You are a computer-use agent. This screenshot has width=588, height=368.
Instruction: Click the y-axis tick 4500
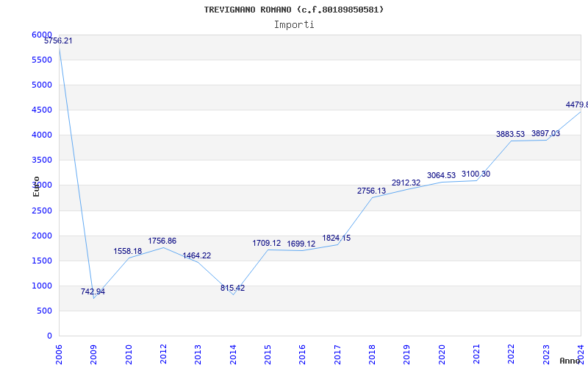(42, 110)
